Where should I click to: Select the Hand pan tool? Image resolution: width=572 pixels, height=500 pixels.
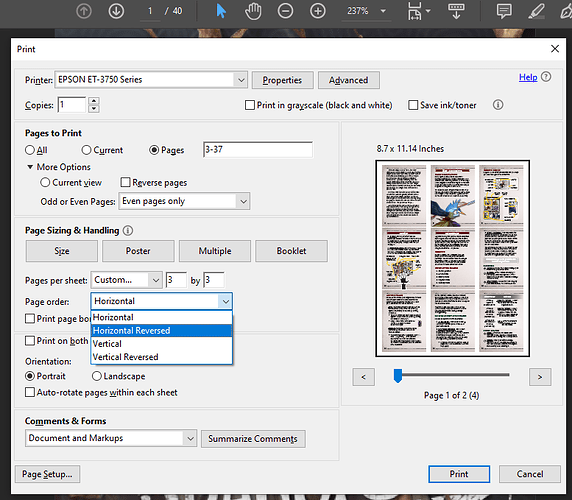click(x=253, y=11)
